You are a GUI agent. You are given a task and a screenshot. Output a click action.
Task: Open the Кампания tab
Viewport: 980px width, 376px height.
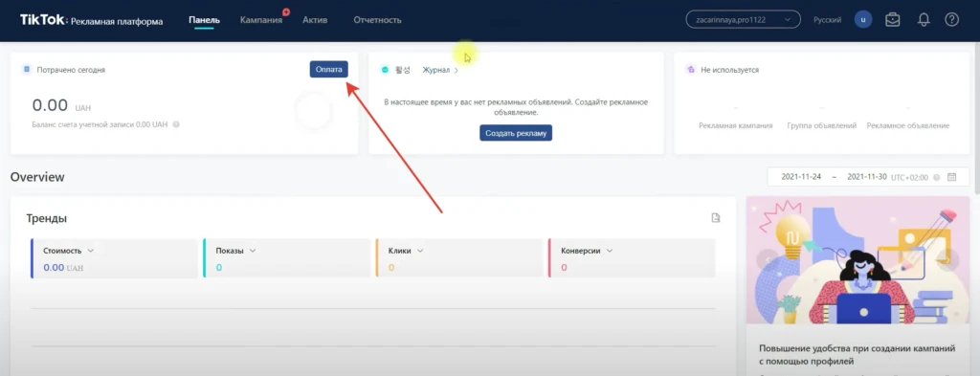pyautogui.click(x=261, y=20)
